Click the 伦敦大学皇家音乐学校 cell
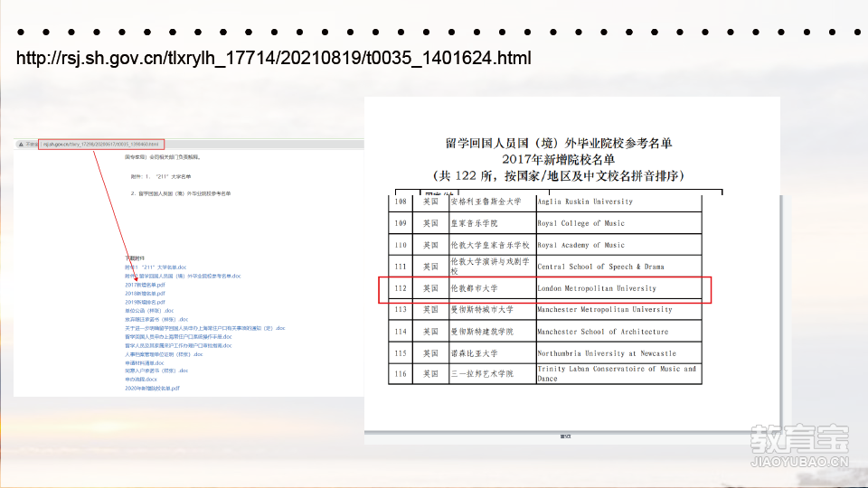868x488 pixels. point(492,245)
